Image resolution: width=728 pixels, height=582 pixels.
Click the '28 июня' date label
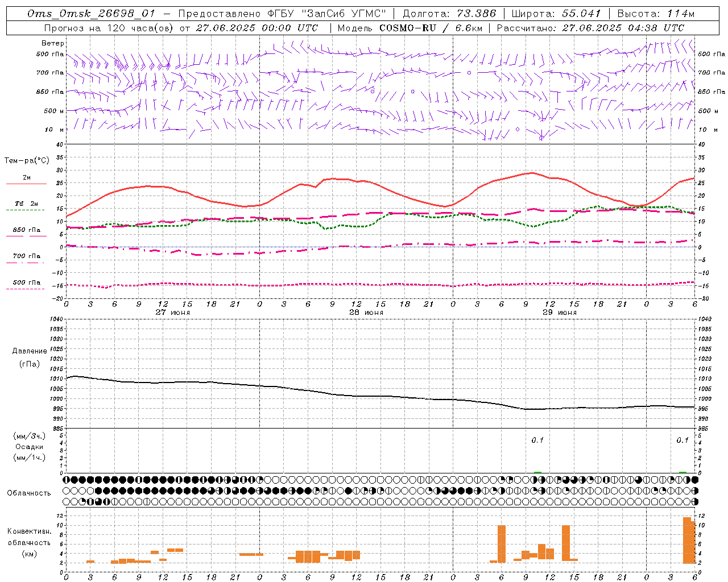tap(366, 313)
